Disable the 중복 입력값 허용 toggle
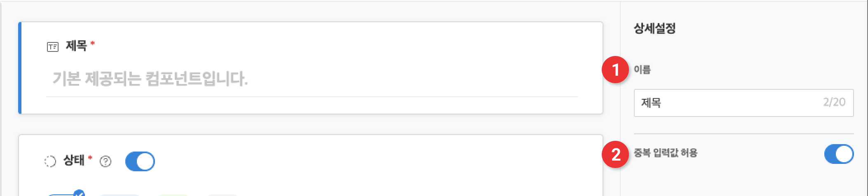 click(x=839, y=154)
